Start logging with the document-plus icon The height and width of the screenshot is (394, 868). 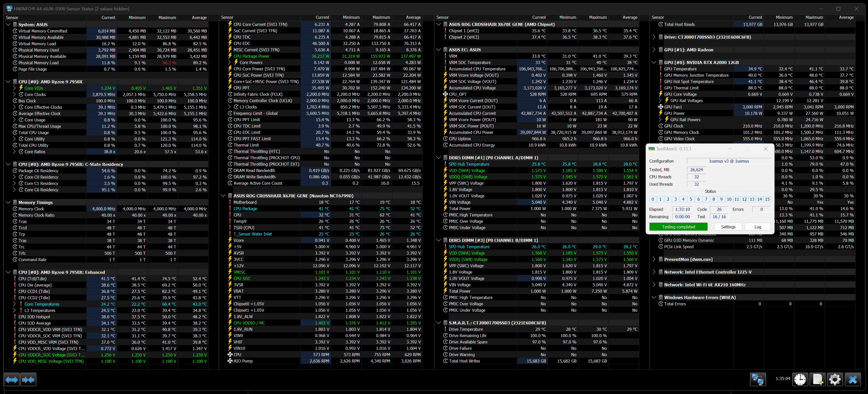click(818, 380)
